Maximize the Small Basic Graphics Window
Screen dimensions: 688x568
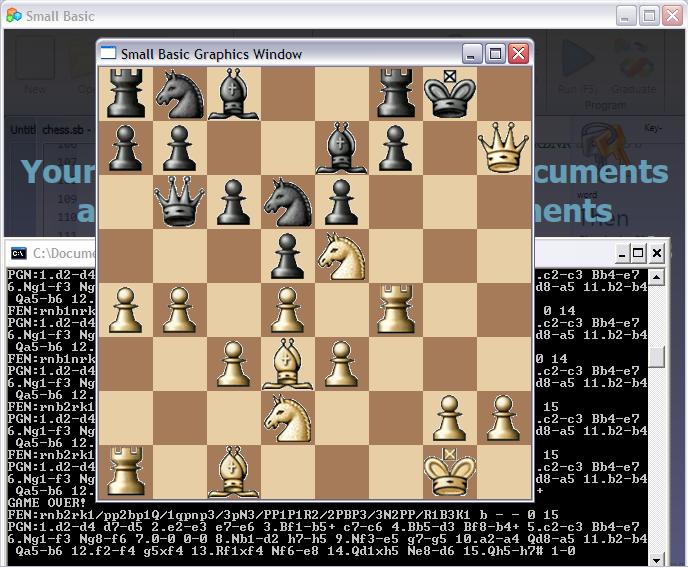pyautogui.click(x=495, y=54)
